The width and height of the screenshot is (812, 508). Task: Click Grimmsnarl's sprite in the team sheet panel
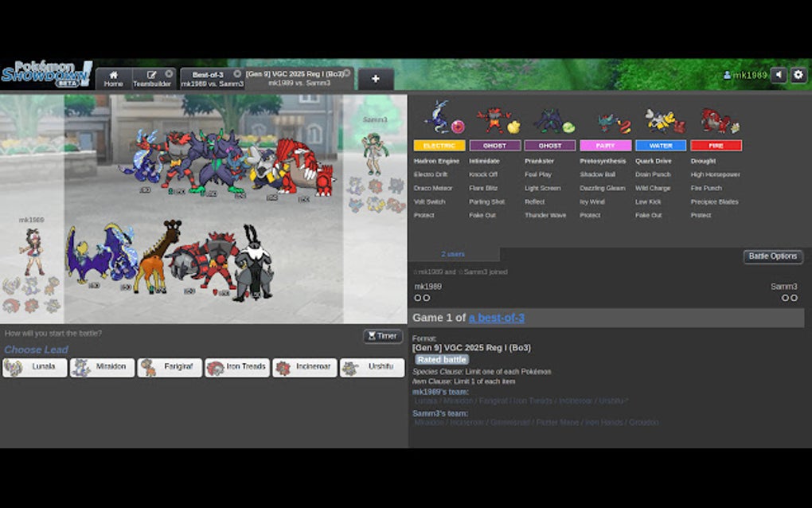click(x=548, y=119)
